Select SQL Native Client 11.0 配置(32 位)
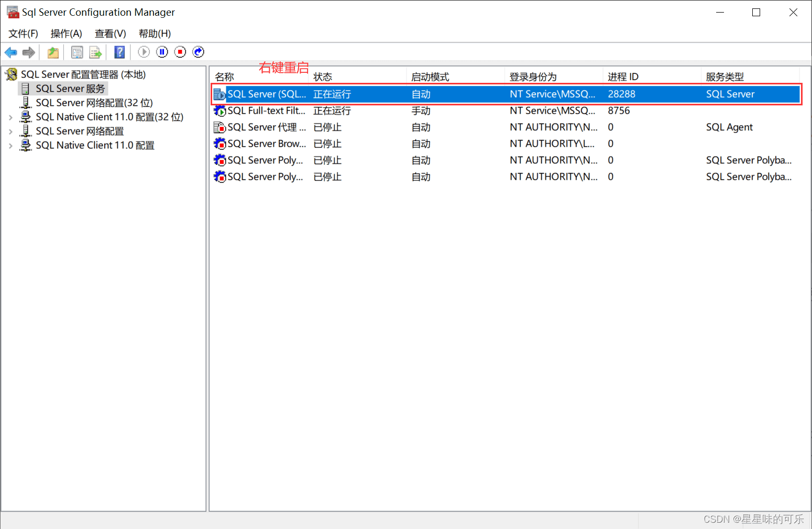Viewport: 812px width, 529px height. click(109, 117)
